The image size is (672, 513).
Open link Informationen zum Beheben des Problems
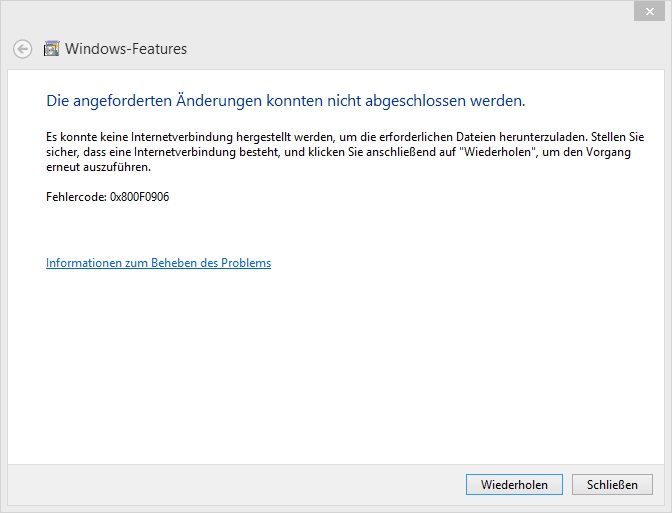tap(159, 263)
